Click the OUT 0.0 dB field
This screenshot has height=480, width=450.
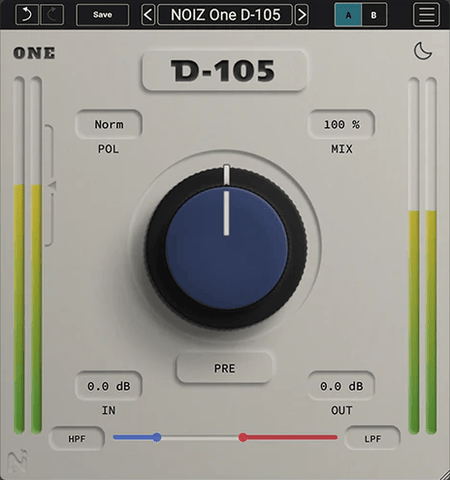[x=341, y=386]
